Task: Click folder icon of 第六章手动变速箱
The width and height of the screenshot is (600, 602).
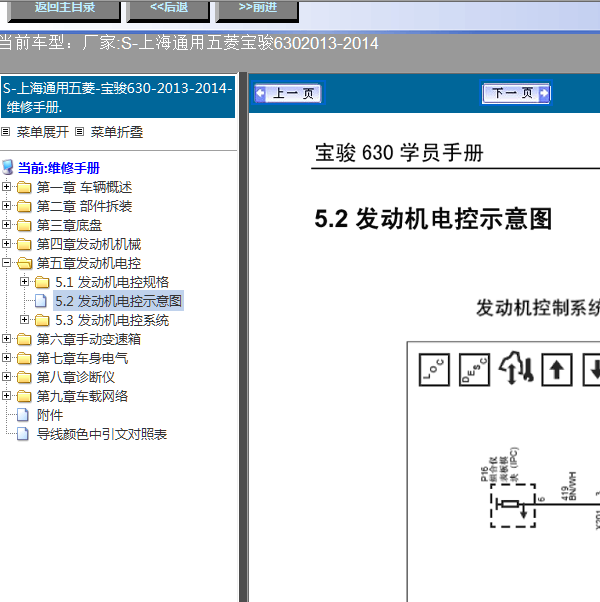Action: click(x=24, y=339)
